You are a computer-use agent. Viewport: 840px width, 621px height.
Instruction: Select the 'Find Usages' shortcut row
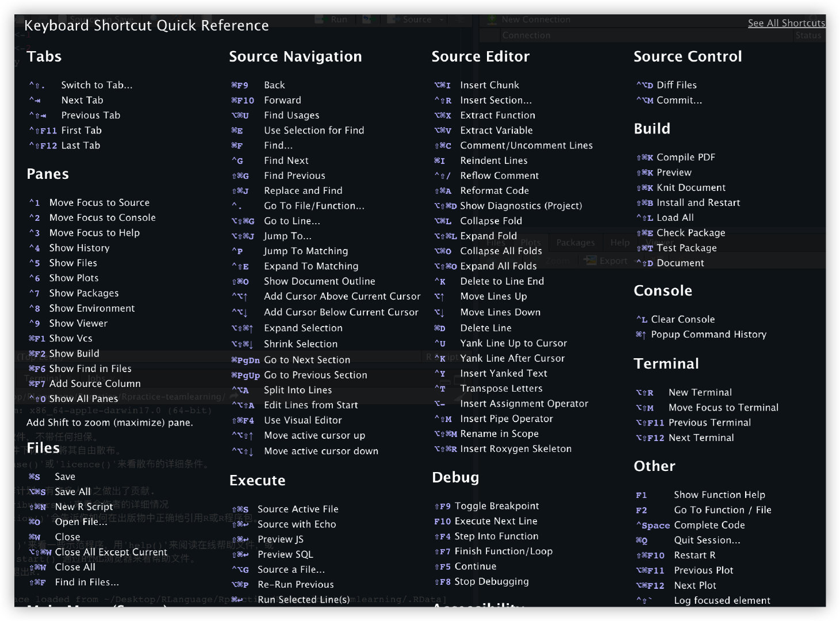click(275, 115)
